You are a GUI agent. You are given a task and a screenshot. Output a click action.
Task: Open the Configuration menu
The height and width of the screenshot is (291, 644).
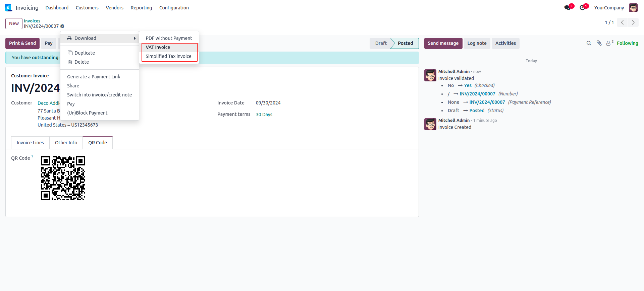coord(174,8)
